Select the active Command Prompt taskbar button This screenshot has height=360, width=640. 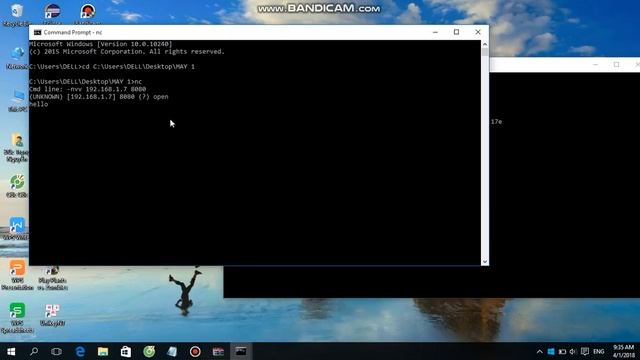241,351
